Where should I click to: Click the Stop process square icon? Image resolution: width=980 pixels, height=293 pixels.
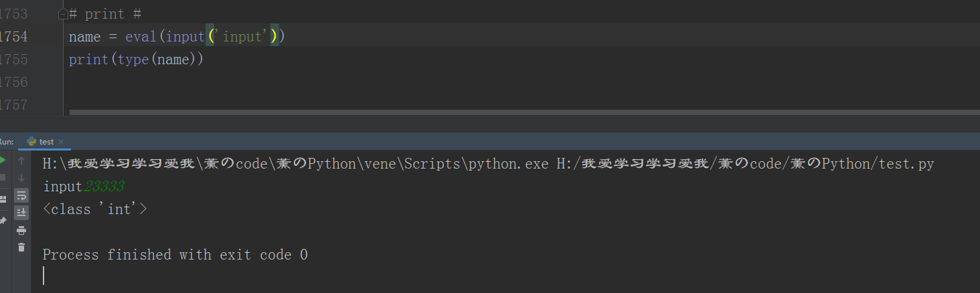(x=3, y=178)
